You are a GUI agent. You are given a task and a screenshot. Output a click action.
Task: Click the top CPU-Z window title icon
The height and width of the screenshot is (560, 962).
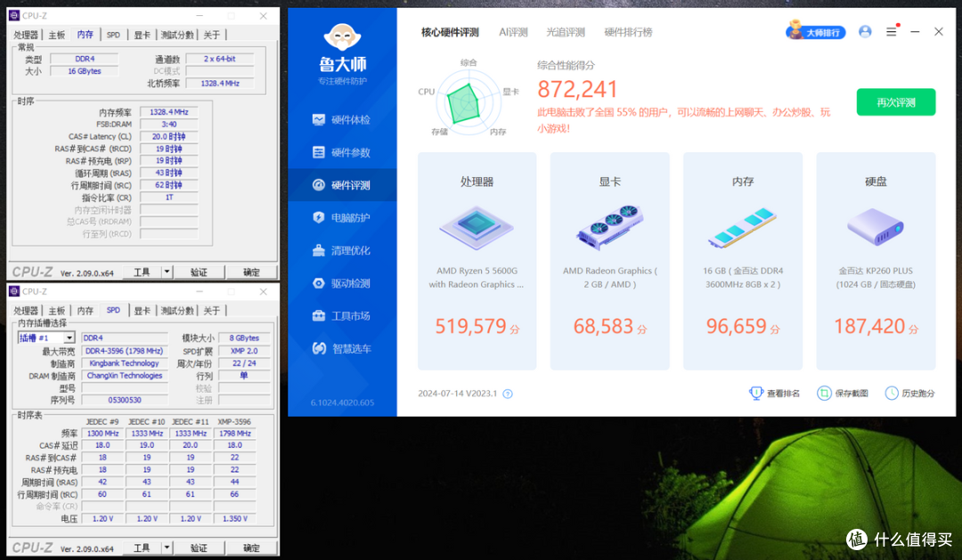point(14,15)
